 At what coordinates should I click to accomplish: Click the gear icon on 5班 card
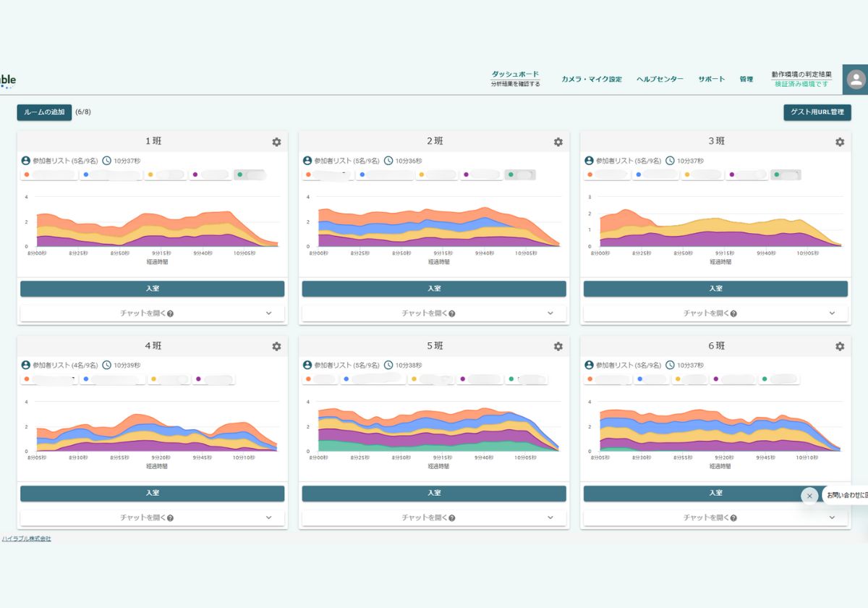558,347
